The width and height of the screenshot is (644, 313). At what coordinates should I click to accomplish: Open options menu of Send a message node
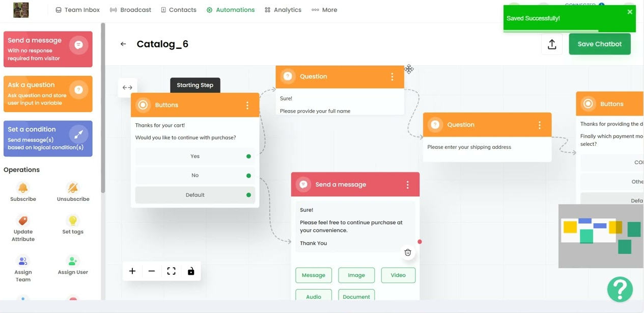(x=407, y=185)
